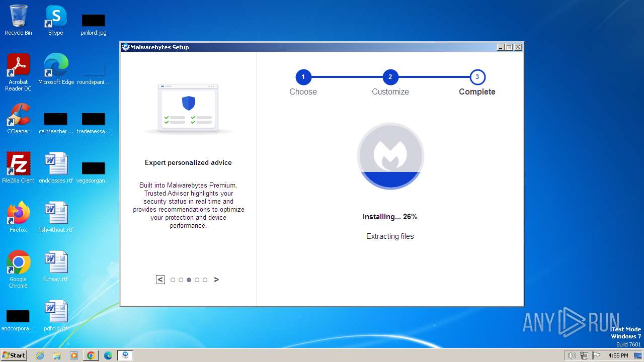
Task: Select Malwarebytes Setup taskbar button
Action: (125, 355)
